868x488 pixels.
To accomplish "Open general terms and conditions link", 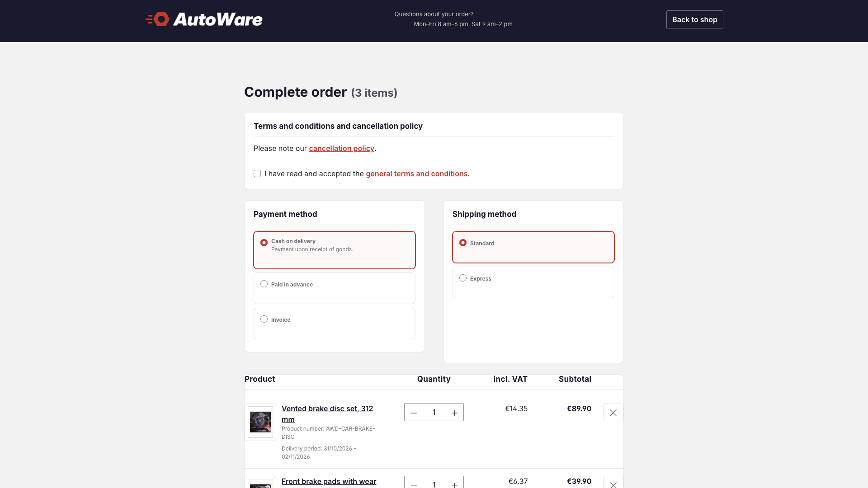I will pyautogui.click(x=416, y=174).
